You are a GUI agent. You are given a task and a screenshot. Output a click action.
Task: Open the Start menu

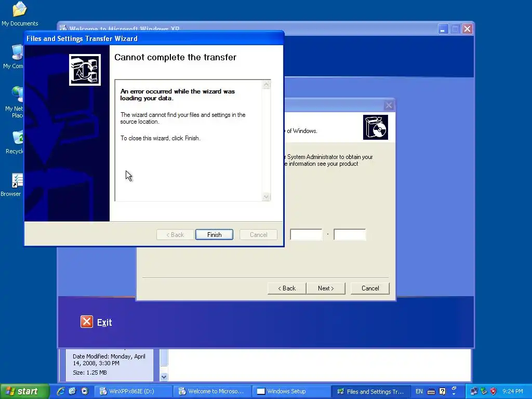coord(24,391)
